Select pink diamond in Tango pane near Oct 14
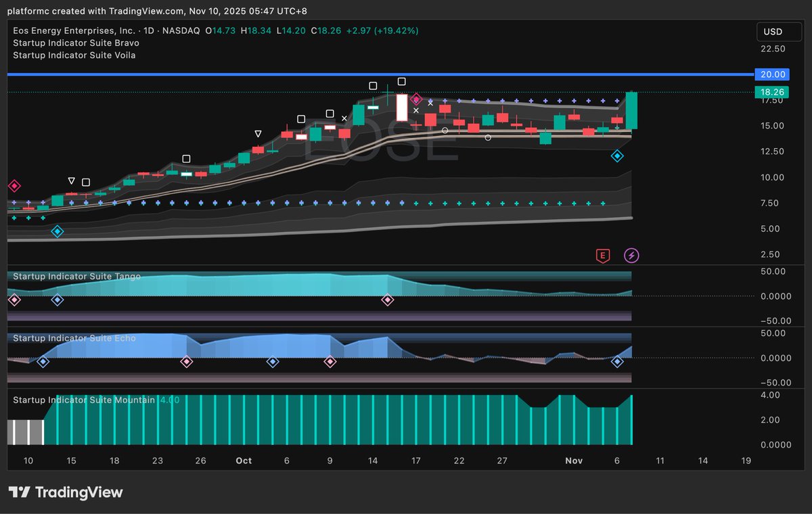Screen dimensions: 812x514 (388, 300)
